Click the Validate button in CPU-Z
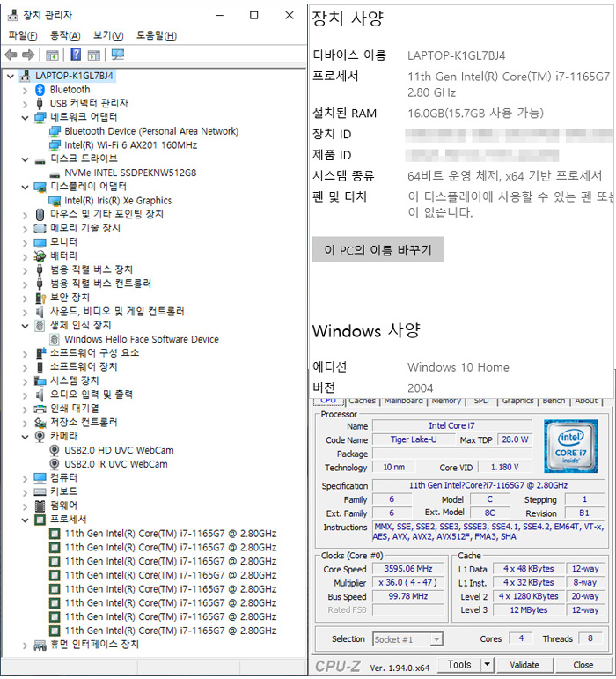The height and width of the screenshot is (679, 616). 524,665
